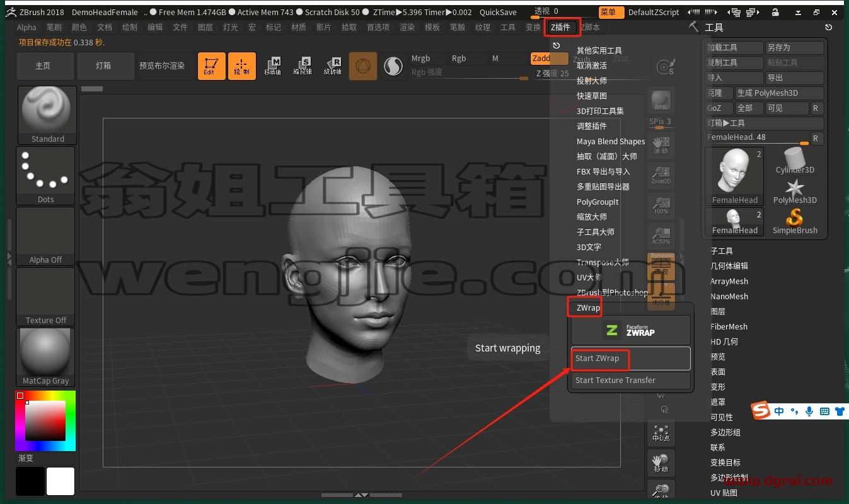Viewport: 849px width, 504px height.
Task: Expand the 子工具 (SubTool) palette section
Action: (722, 251)
